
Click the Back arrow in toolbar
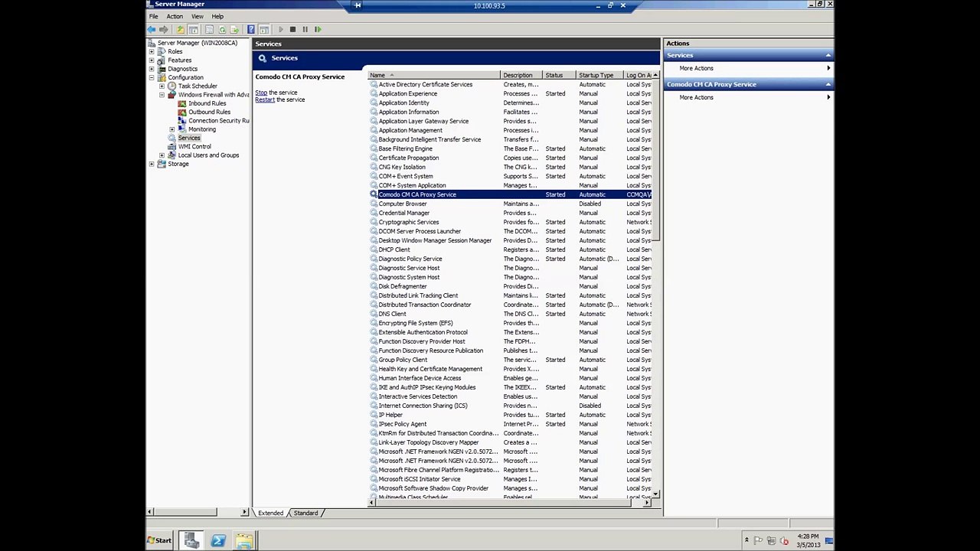[152, 29]
